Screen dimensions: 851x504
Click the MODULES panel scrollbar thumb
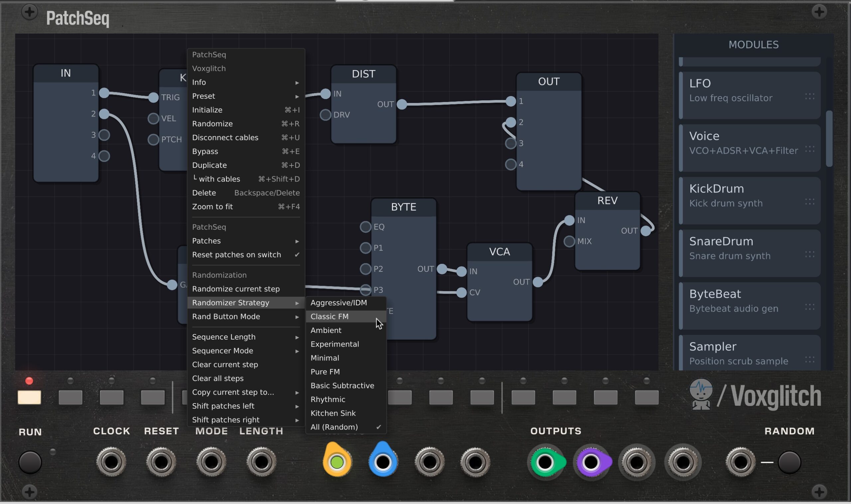pyautogui.click(x=829, y=138)
